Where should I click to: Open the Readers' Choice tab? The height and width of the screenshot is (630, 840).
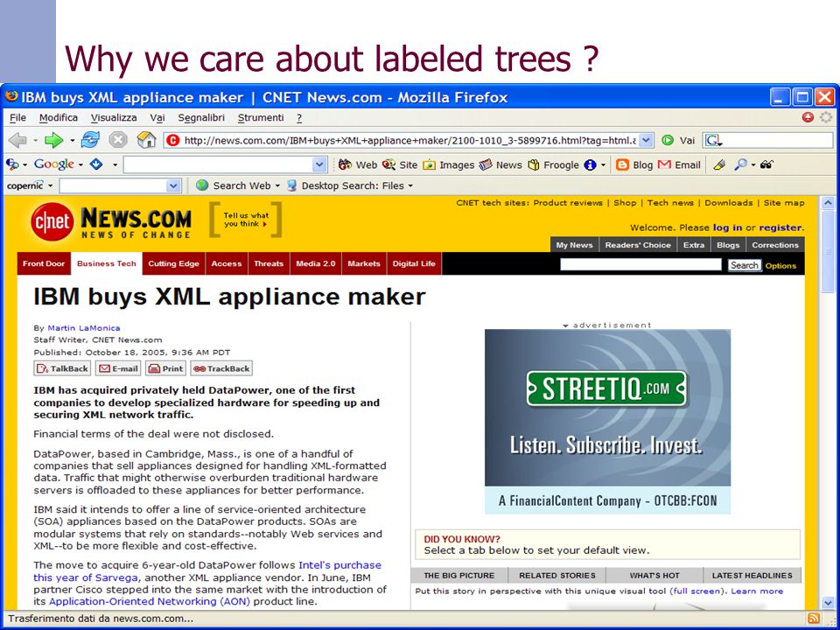pyautogui.click(x=638, y=245)
